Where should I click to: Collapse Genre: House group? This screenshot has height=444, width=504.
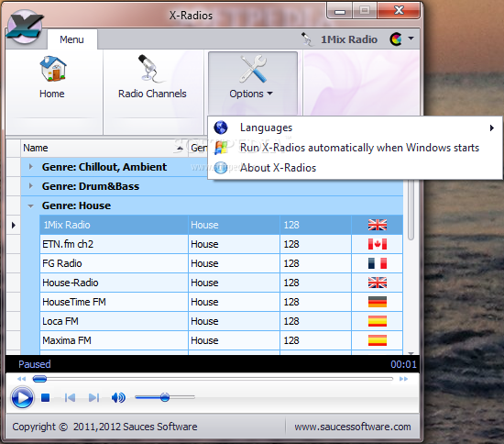31,205
